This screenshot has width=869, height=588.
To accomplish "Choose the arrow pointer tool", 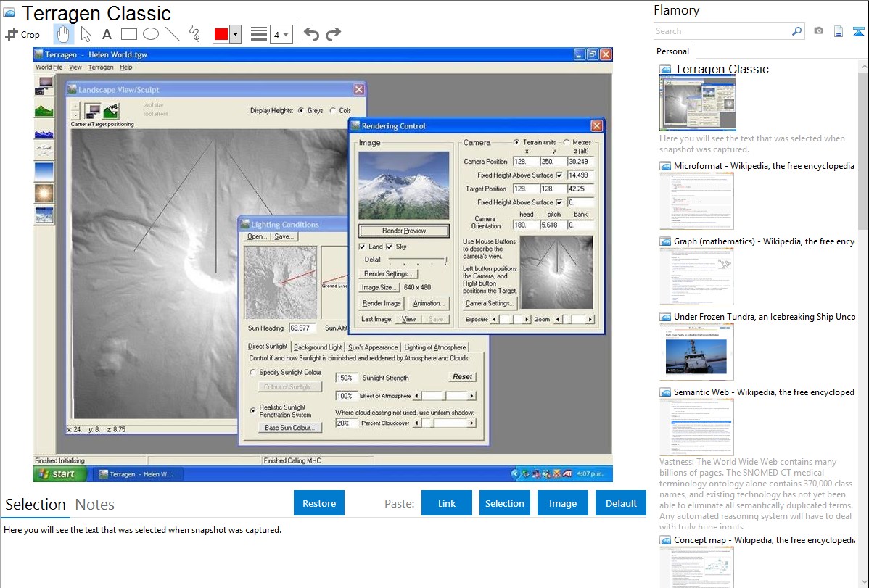I will 86,34.
